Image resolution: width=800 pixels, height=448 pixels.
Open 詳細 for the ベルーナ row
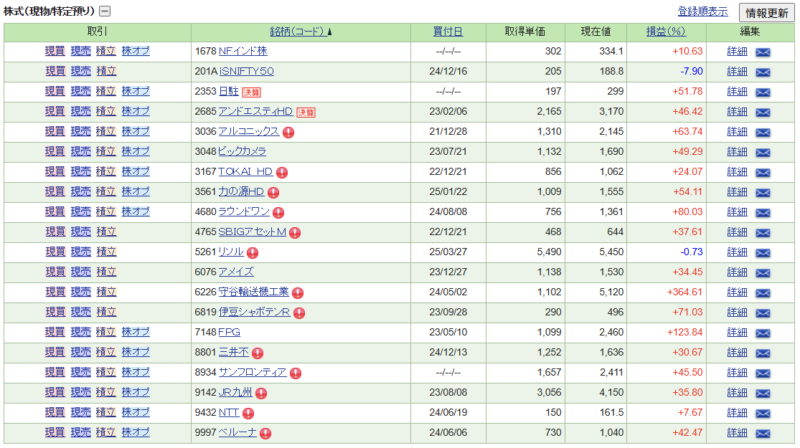click(x=737, y=432)
